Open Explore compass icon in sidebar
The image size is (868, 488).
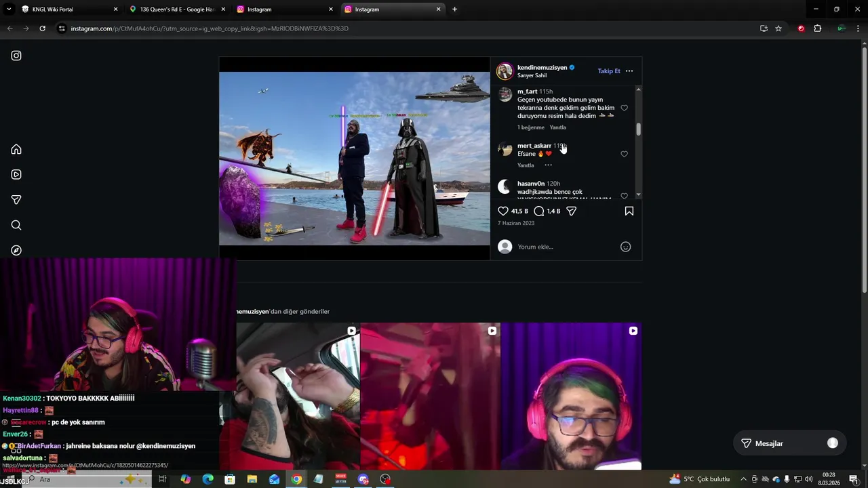point(16,250)
